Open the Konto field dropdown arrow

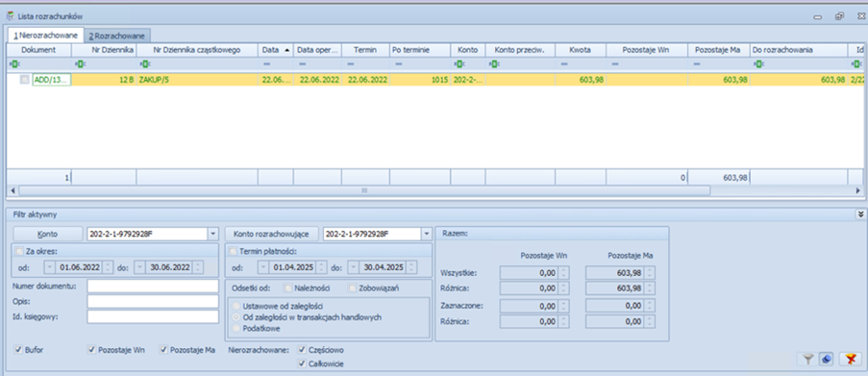pos(213,235)
